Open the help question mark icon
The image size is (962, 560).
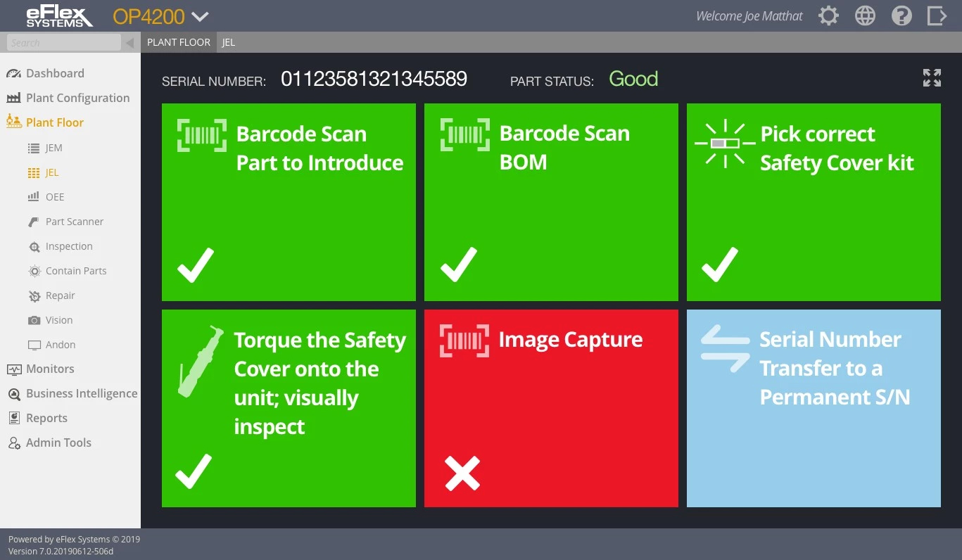(x=901, y=15)
